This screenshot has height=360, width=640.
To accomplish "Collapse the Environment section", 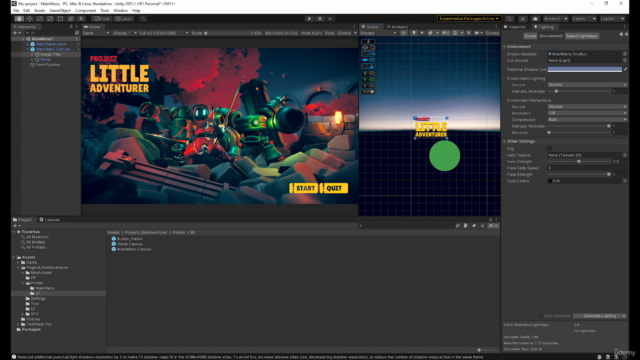I will pos(504,47).
